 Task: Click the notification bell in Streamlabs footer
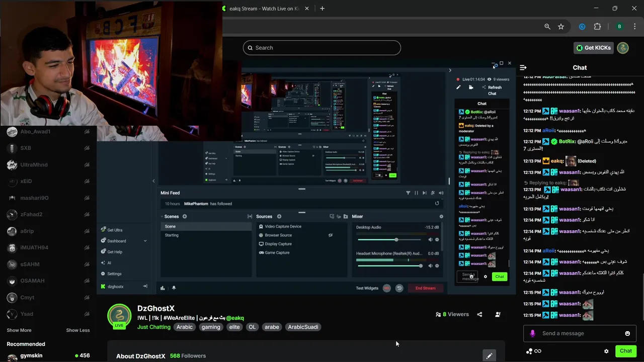(174, 288)
